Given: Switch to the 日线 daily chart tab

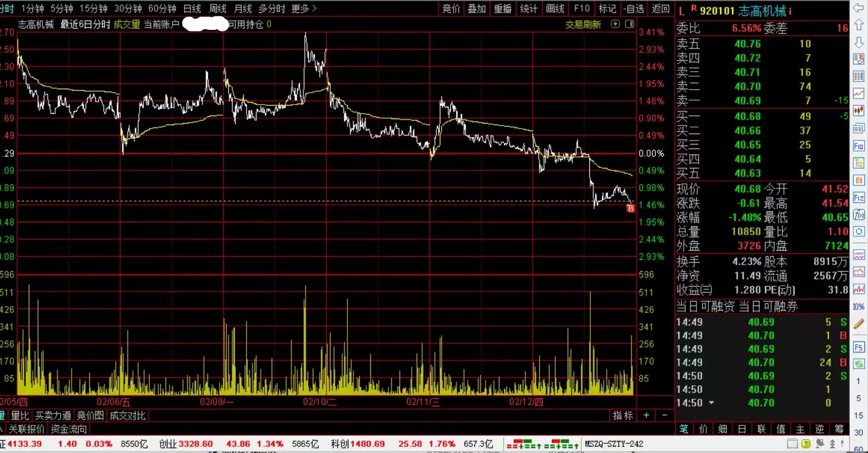Looking at the screenshot, I should [x=192, y=8].
